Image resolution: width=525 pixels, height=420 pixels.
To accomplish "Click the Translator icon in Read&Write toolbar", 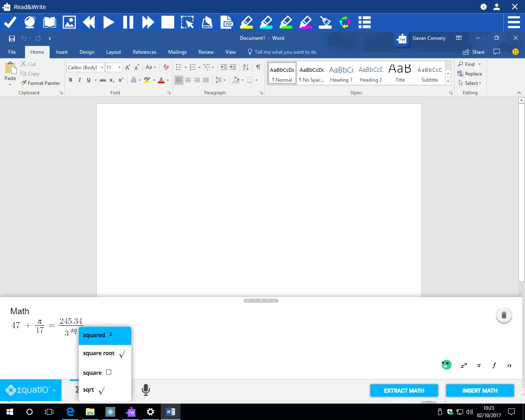I will 345,22.
